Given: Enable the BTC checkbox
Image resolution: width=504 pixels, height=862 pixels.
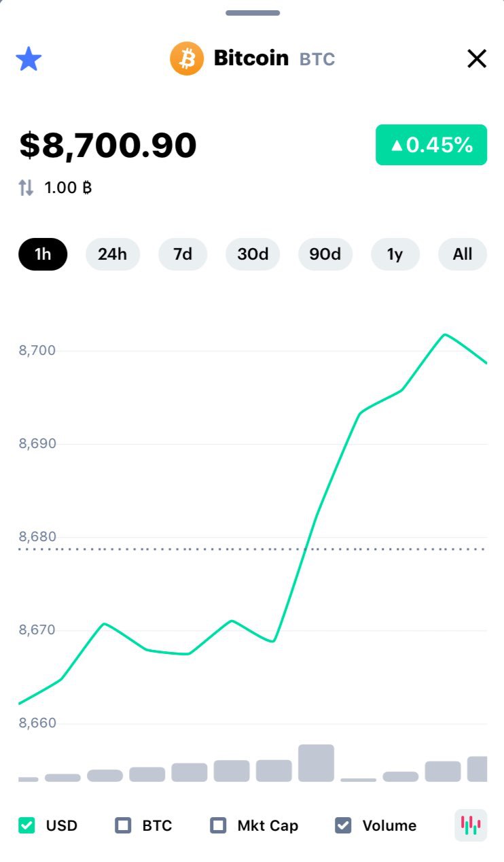Looking at the screenshot, I should 123,825.
